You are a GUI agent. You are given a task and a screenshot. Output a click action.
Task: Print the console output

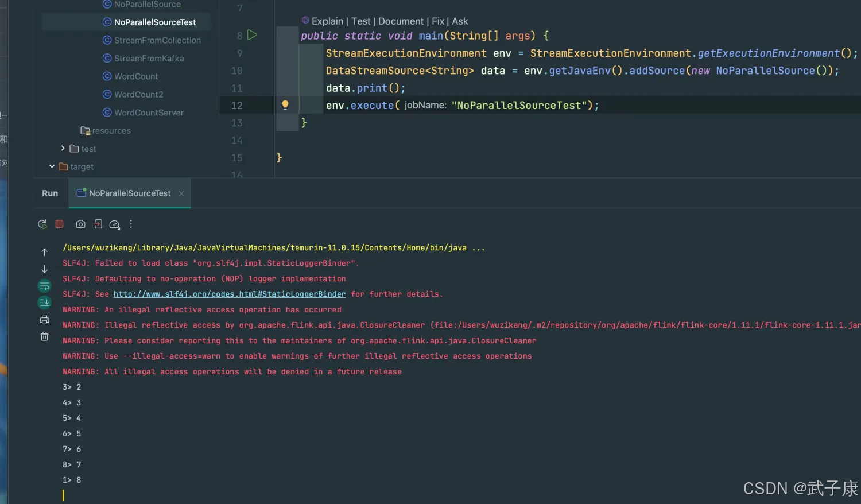point(44,320)
